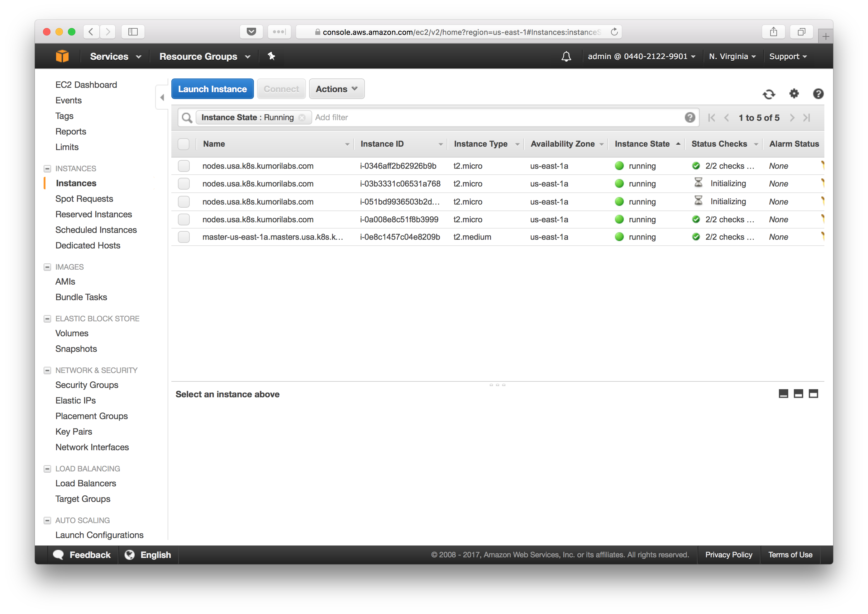Screen dimensions: 868x614
Task: Click the English language link
Action: pos(155,555)
